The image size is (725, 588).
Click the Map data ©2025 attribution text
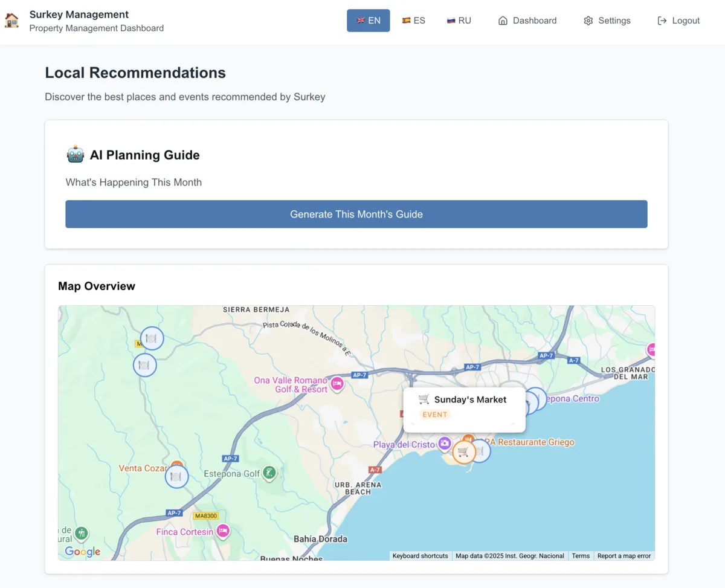[510, 556]
